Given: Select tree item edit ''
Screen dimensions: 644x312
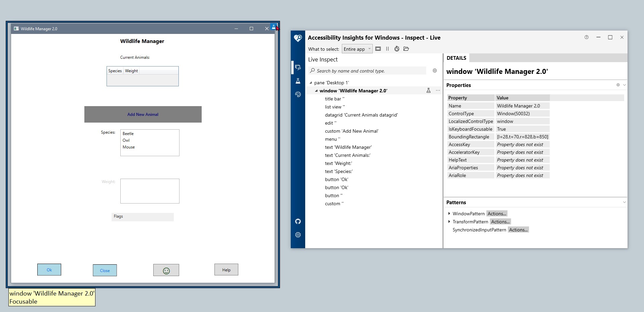Looking at the screenshot, I should (x=330, y=123).
